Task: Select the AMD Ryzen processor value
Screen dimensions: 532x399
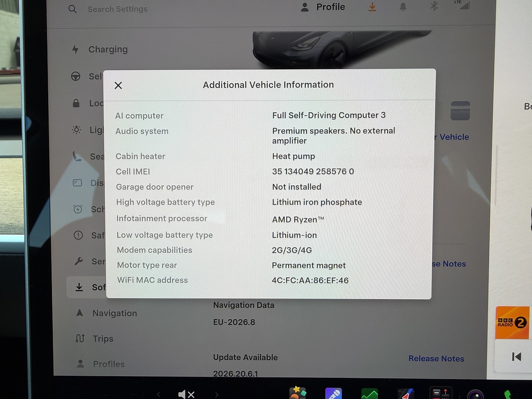Action: click(x=298, y=219)
